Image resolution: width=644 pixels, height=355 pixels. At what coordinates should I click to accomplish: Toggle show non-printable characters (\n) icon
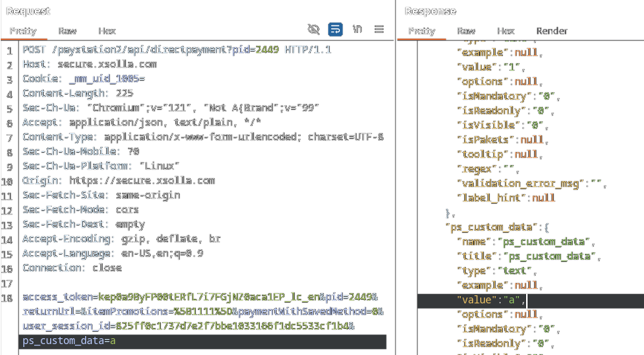[357, 29]
